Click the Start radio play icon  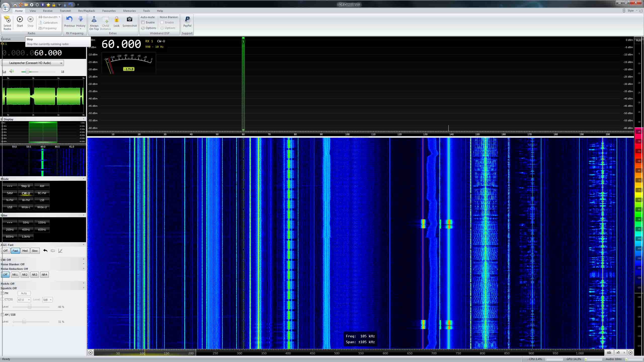click(x=20, y=19)
